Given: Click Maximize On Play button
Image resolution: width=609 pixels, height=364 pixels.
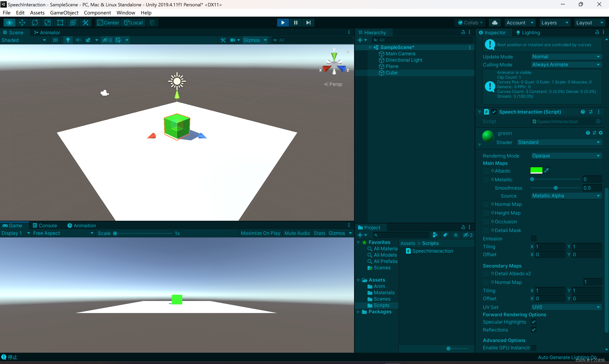Looking at the screenshot, I should (x=260, y=233).
